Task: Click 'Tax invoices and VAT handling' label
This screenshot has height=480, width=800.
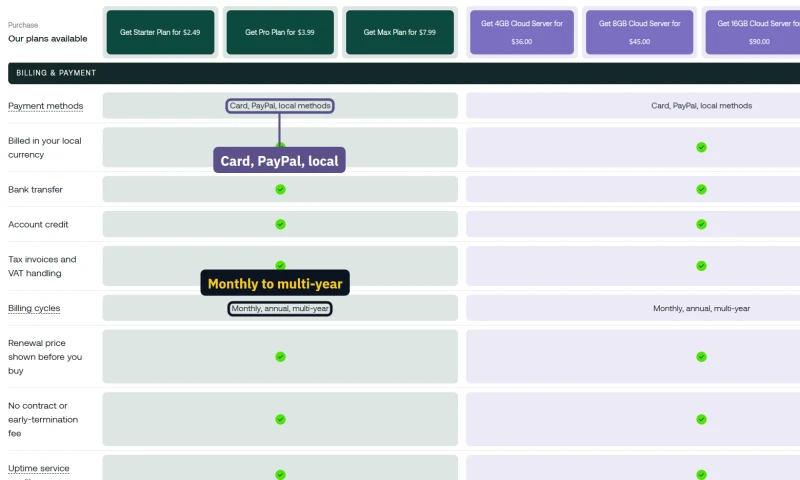Action: point(42,266)
